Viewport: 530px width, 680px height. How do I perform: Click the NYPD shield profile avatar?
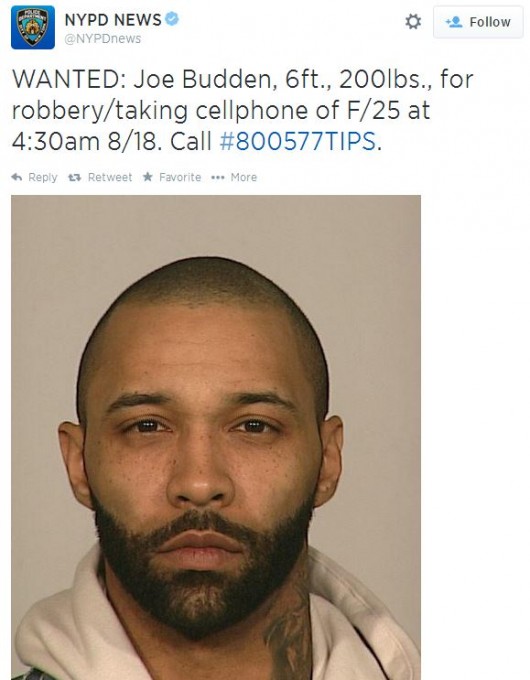[33, 27]
